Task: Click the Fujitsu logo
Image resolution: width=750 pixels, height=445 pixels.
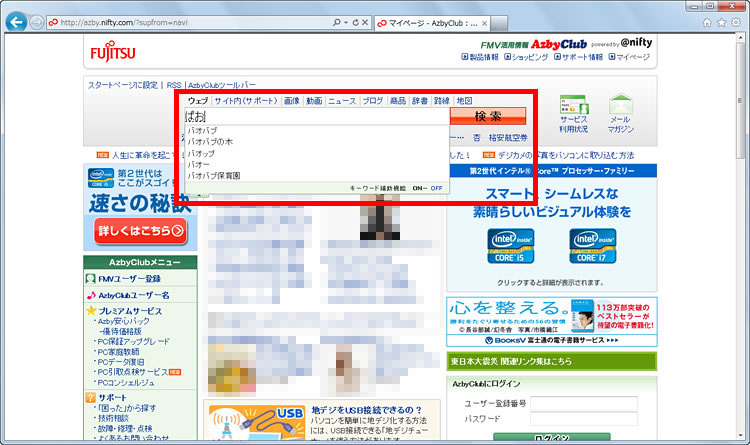Action: pyautogui.click(x=113, y=53)
